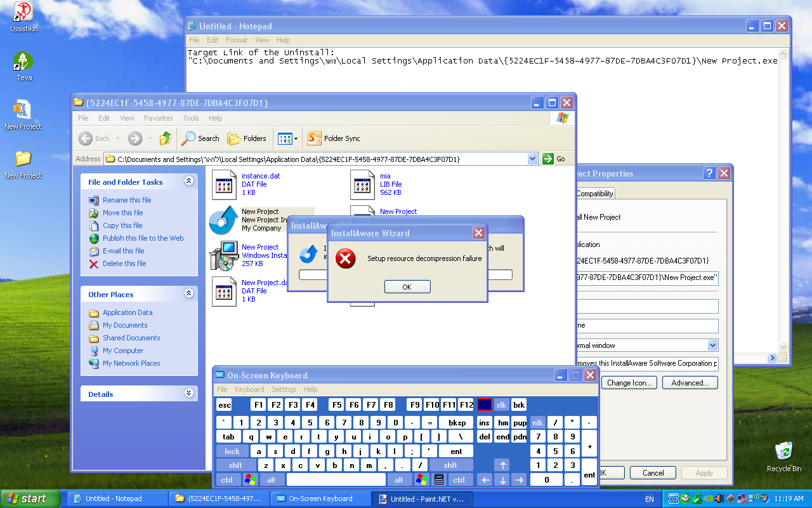Screen dimensions: 812x508
Task: Click the Go button next to the address bar
Action: coord(554,159)
